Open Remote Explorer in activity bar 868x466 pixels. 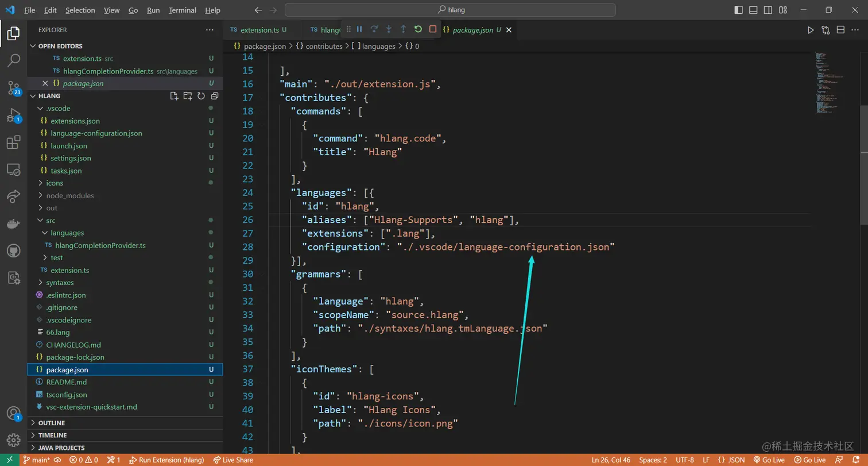pos(13,170)
